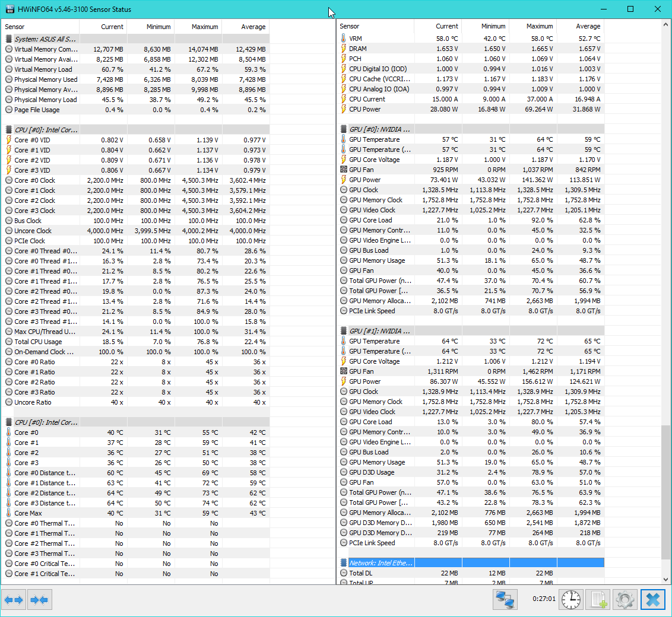The width and height of the screenshot is (672, 617).
Task: Click the 0:27:01 elapsed time display
Action: point(544,599)
